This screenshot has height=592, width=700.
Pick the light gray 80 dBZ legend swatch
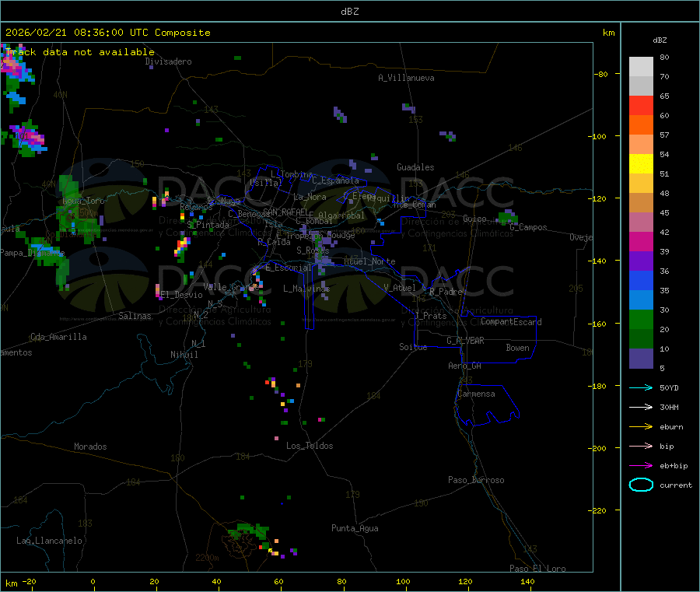pos(641,67)
